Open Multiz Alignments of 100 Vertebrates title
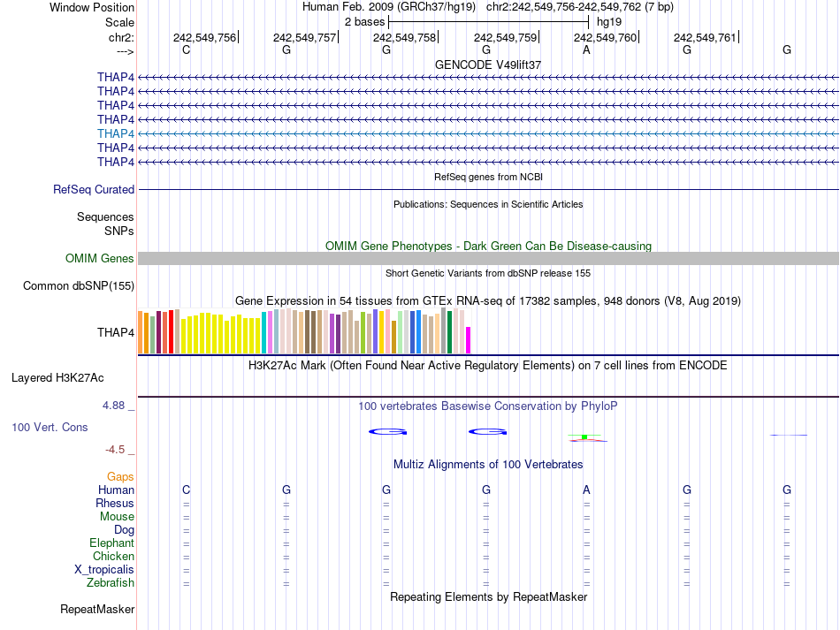Viewport: 840px width, 630px height. pos(488,464)
